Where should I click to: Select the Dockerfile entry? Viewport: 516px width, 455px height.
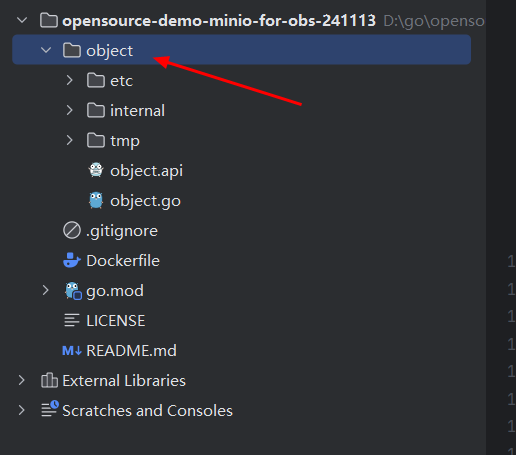coord(123,261)
